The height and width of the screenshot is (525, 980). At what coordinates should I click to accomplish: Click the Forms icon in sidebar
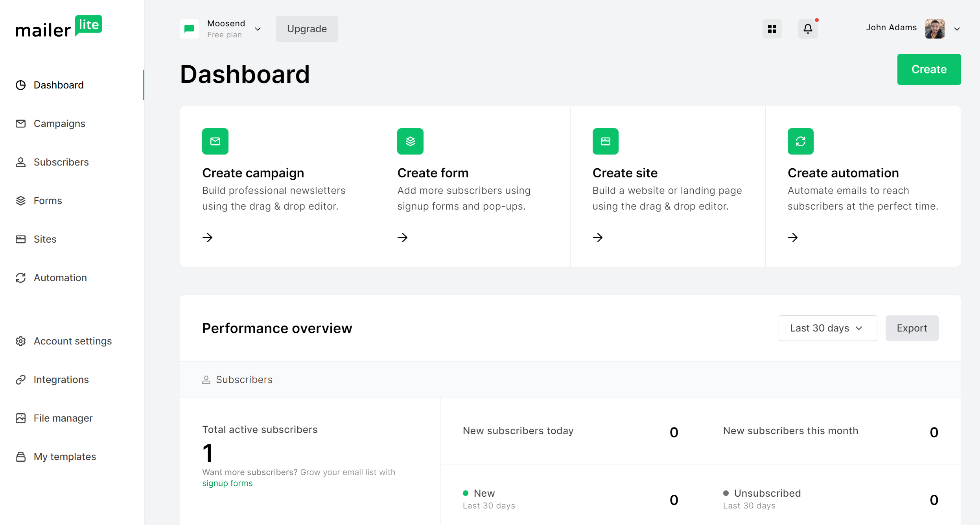(21, 200)
